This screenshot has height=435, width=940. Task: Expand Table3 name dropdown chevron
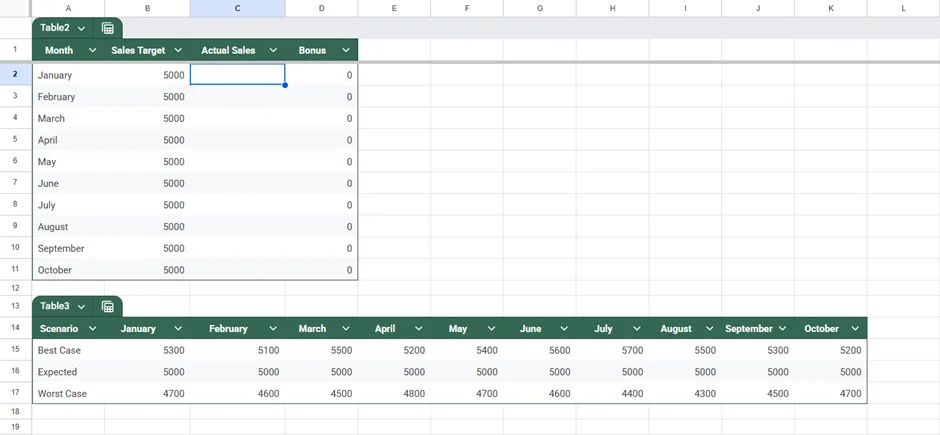82,306
